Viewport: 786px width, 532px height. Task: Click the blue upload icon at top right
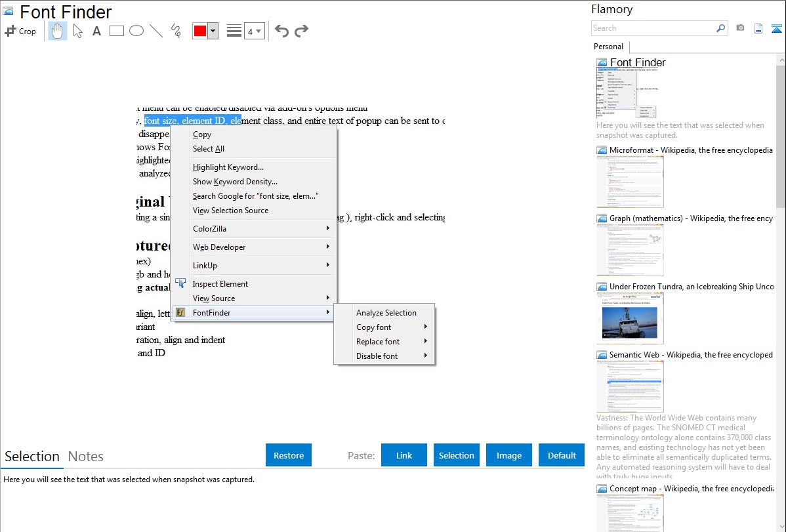(x=776, y=28)
